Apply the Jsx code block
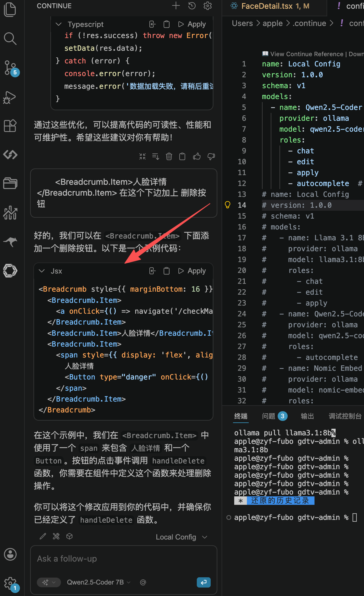 pyautogui.click(x=192, y=271)
